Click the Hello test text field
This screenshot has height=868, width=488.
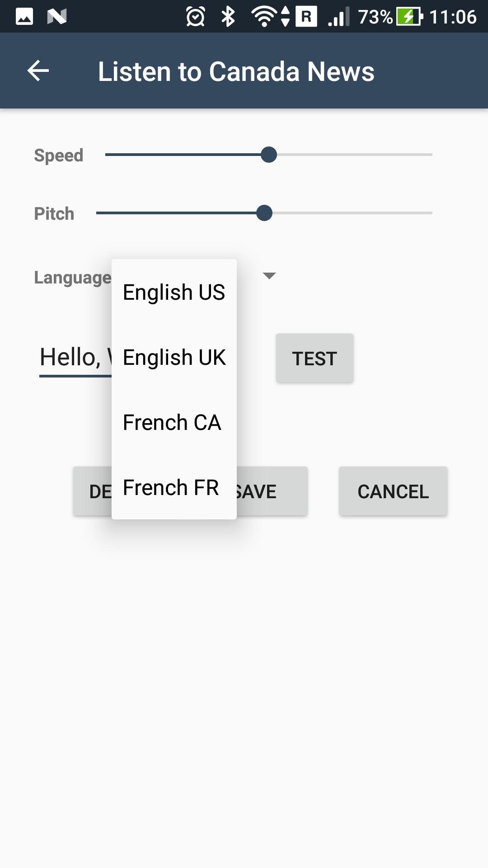[x=75, y=357]
